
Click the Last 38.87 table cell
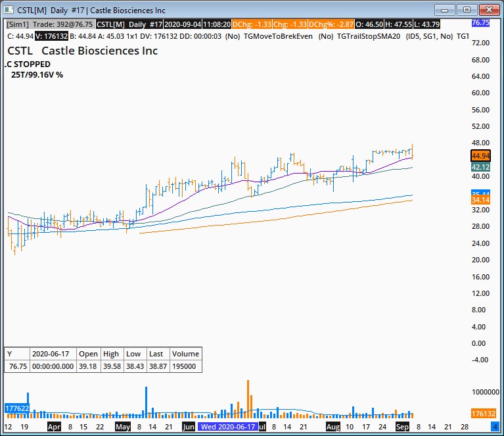pos(158,366)
